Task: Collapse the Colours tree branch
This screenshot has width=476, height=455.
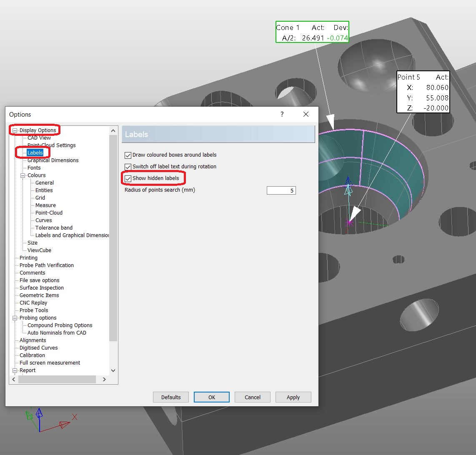Action: click(22, 175)
